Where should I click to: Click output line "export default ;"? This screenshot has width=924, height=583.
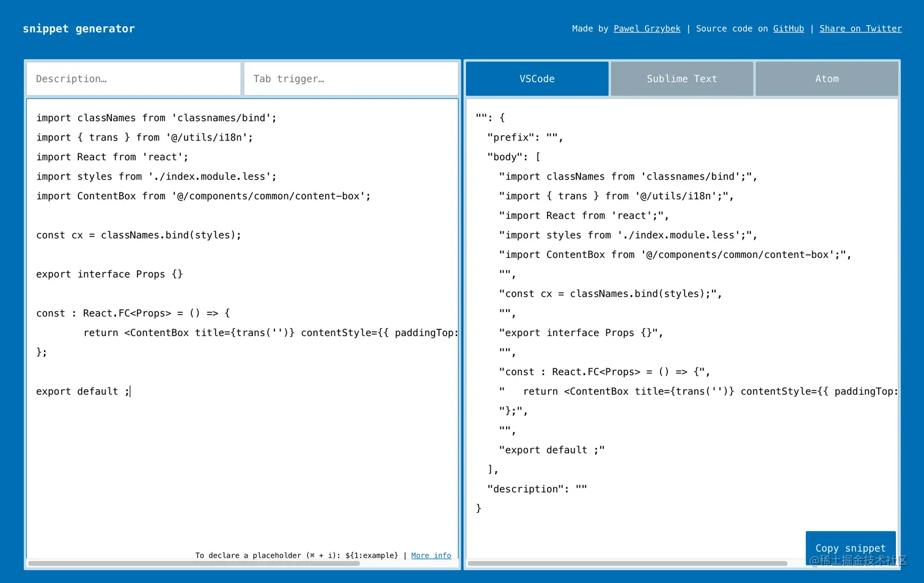[x=552, y=450]
